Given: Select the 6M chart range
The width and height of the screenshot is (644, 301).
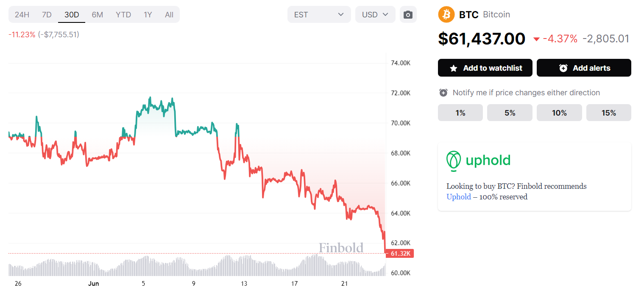Looking at the screenshot, I should coord(98,15).
